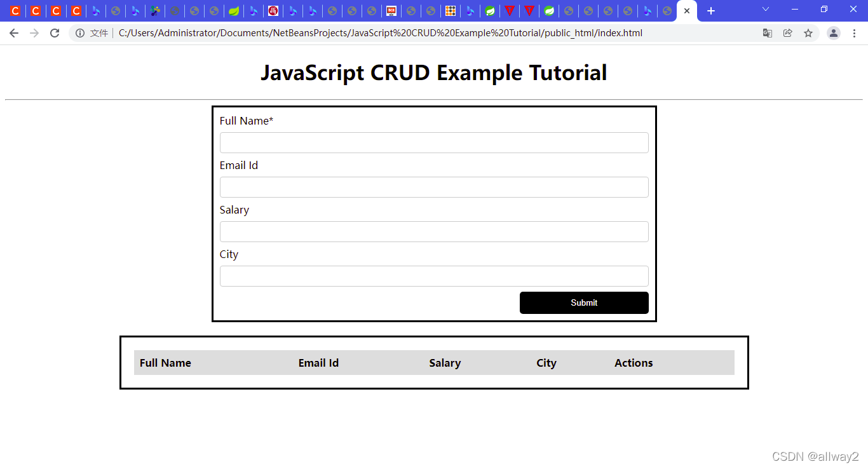The height and width of the screenshot is (469, 868).
Task: Click the 'Email Id' table column header
Action: point(318,363)
